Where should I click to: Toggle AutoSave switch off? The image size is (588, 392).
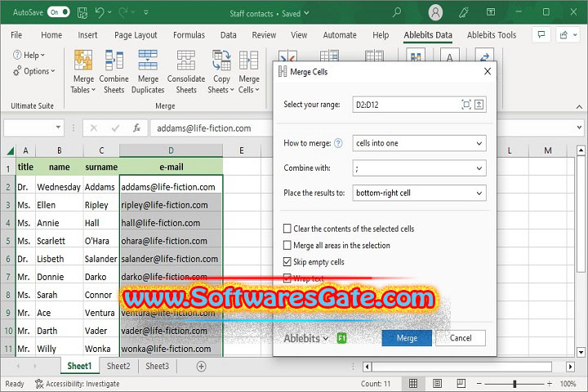[59, 12]
